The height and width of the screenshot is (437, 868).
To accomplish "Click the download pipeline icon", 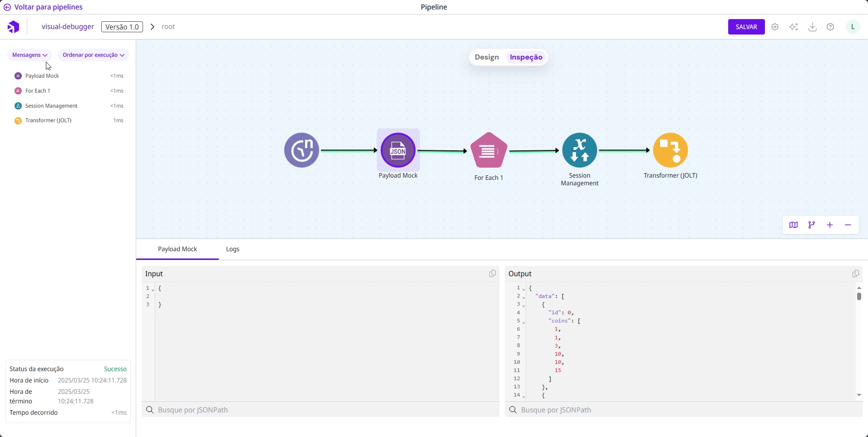I will coord(813,27).
